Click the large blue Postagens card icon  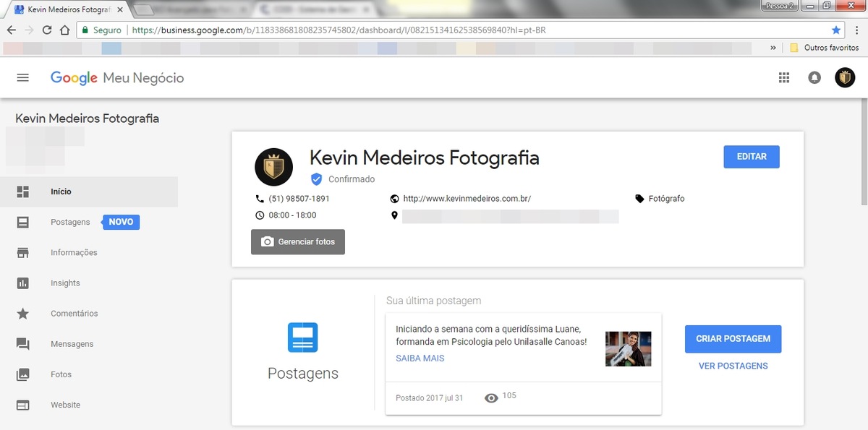302,337
